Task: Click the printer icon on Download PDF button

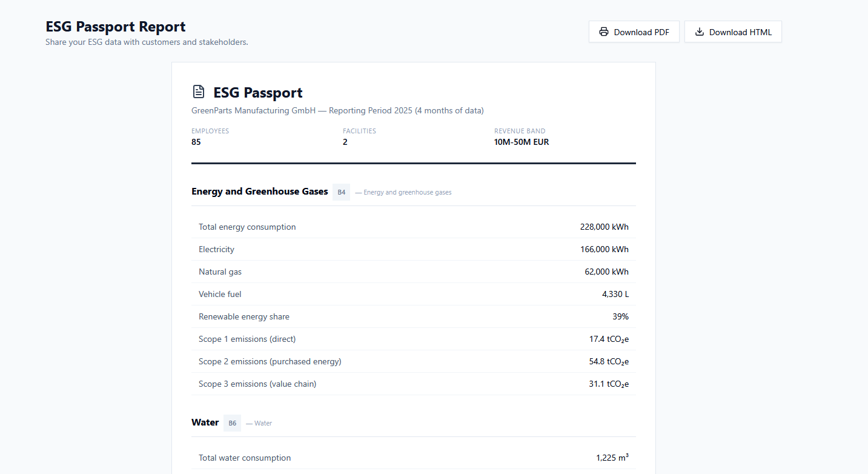Action: click(603, 32)
